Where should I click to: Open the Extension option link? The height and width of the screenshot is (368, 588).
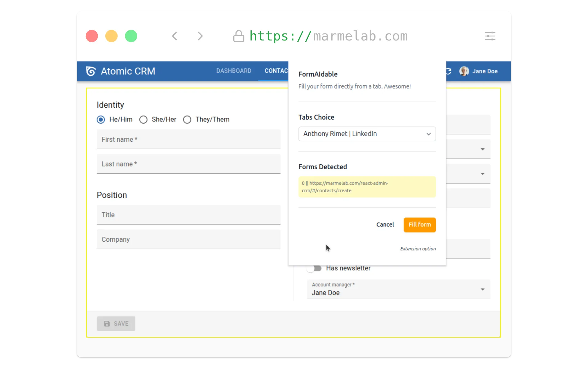point(418,249)
